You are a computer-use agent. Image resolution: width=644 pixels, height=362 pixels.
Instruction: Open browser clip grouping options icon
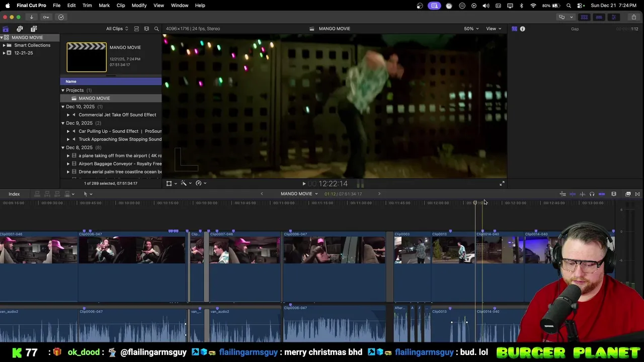click(x=146, y=29)
